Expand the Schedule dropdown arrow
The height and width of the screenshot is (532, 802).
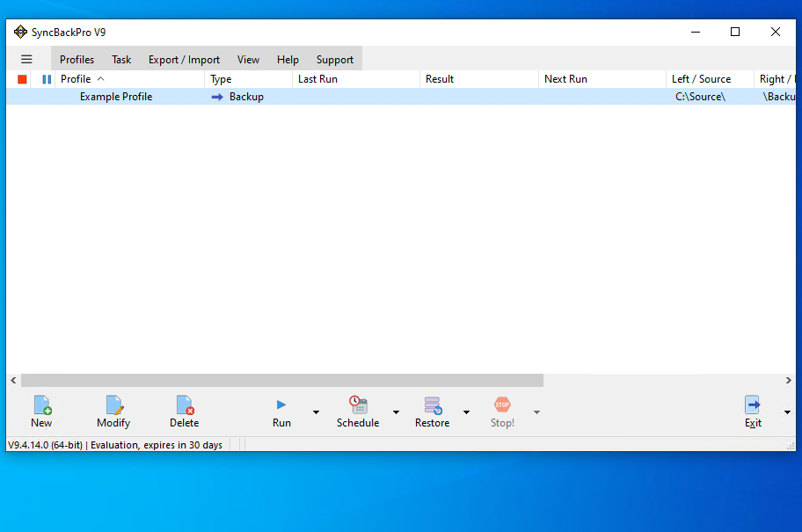396,412
